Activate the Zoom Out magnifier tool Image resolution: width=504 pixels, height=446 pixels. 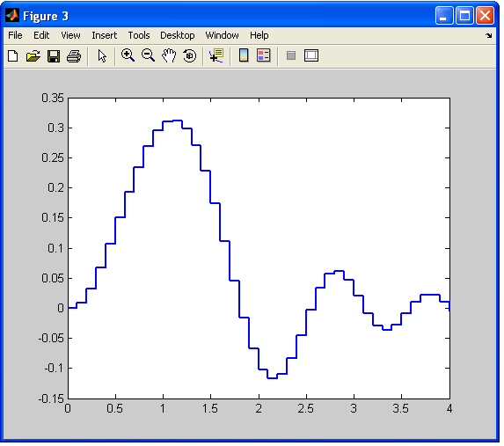[x=148, y=55]
